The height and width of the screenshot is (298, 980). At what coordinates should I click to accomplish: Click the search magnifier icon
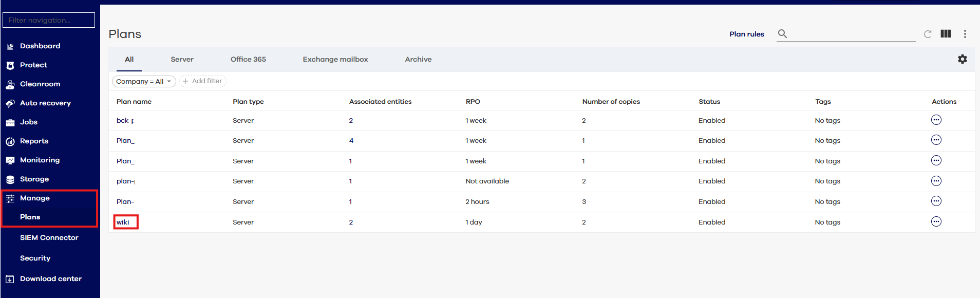pos(782,34)
